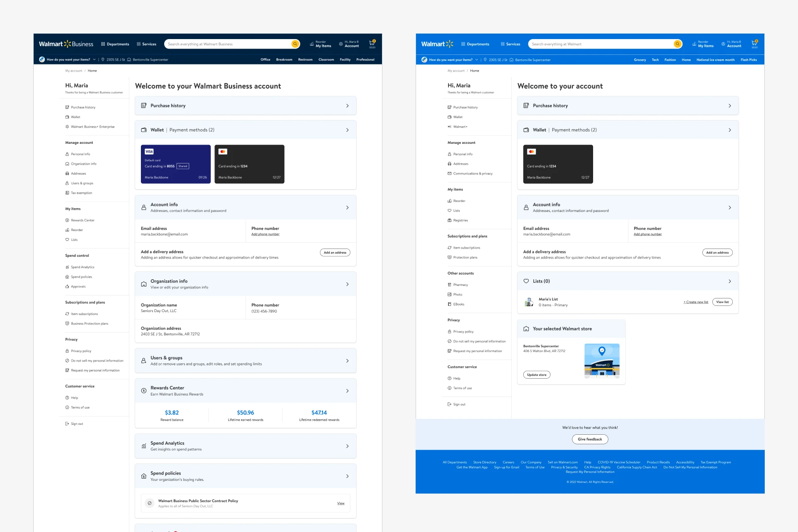Open the shopping cart on Walmart Business header
This screenshot has width=798, height=532.
tap(371, 44)
